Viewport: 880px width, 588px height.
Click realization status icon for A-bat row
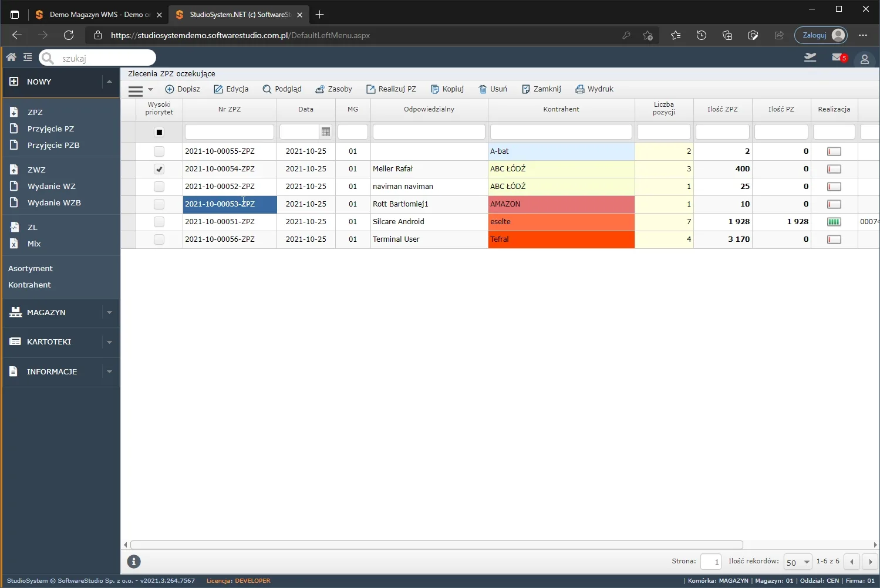[834, 151]
